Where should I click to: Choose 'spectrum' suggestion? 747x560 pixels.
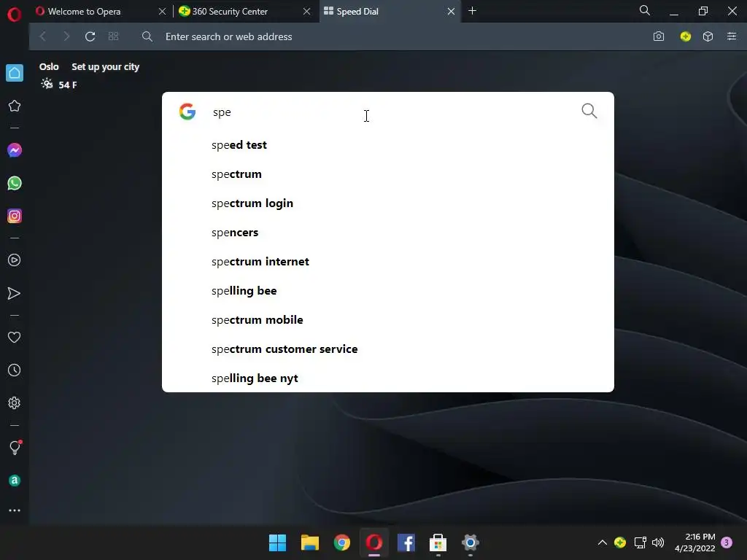pos(388,174)
